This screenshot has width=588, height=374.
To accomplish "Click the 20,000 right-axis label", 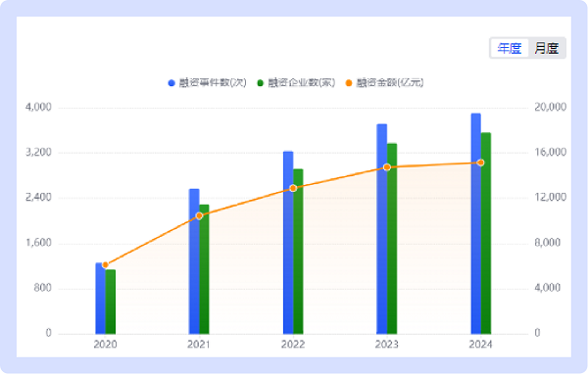I will pos(550,107).
